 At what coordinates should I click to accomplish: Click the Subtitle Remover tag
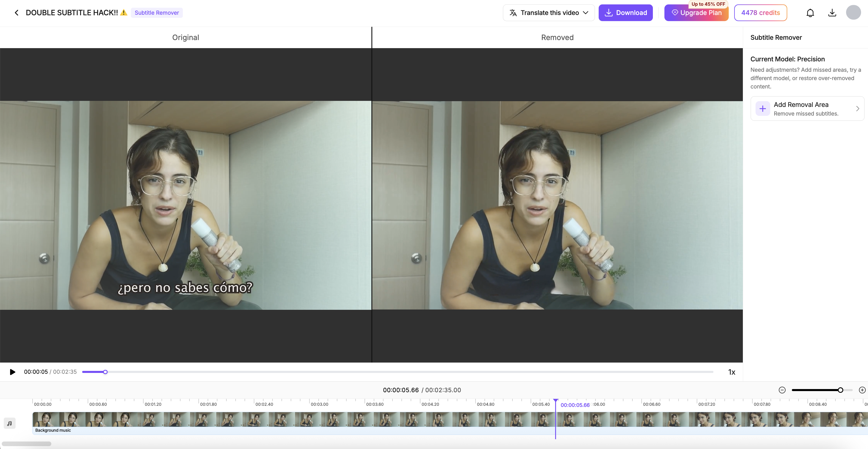pos(157,13)
